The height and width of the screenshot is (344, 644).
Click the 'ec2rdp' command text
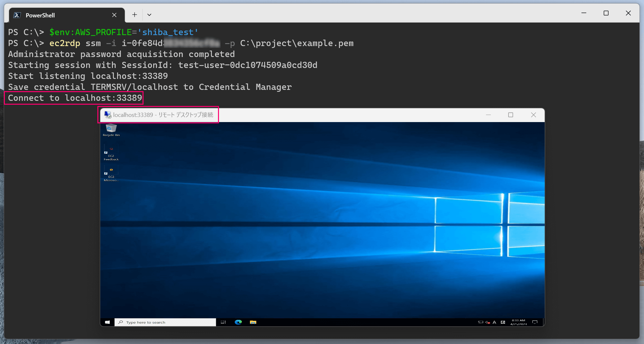[x=64, y=43]
